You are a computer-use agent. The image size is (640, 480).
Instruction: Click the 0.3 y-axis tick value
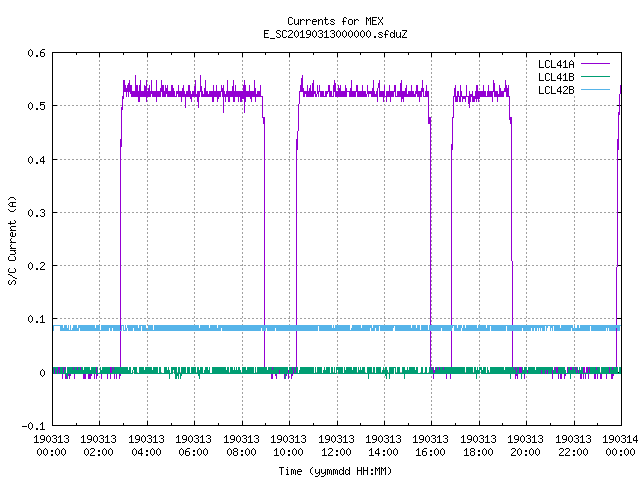point(36,213)
